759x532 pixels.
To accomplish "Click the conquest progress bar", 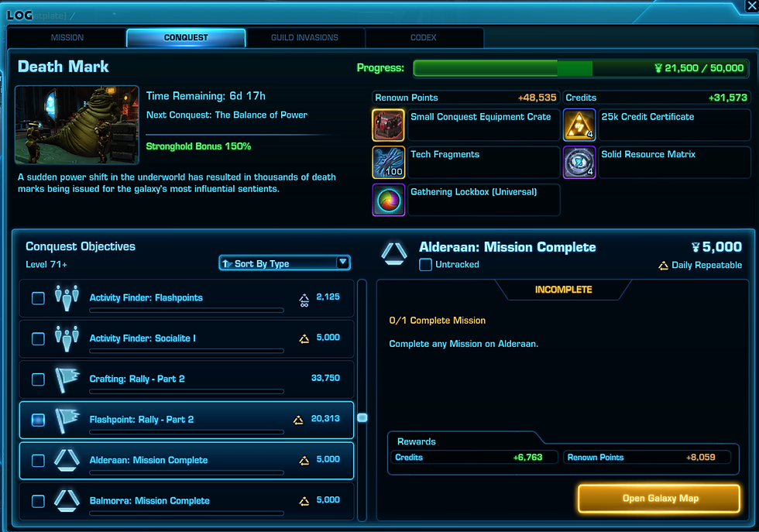I will click(581, 68).
